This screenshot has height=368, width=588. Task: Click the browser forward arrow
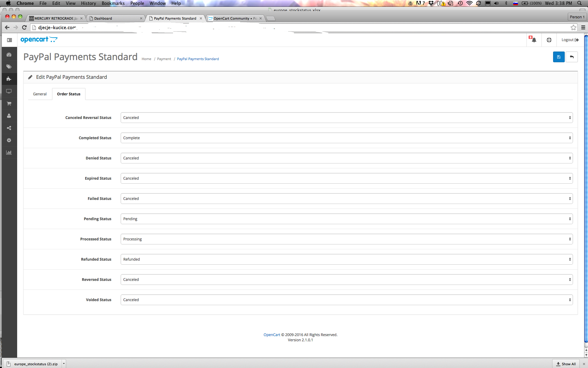point(16,27)
